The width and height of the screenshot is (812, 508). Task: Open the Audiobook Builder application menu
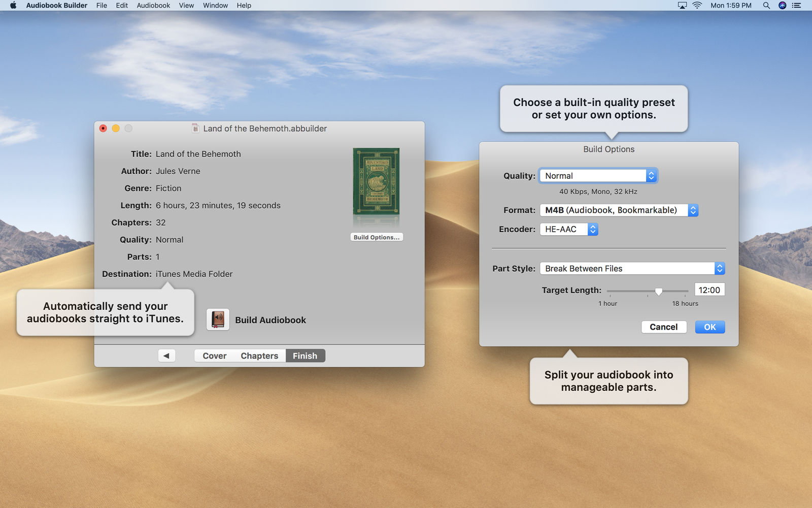(x=56, y=5)
